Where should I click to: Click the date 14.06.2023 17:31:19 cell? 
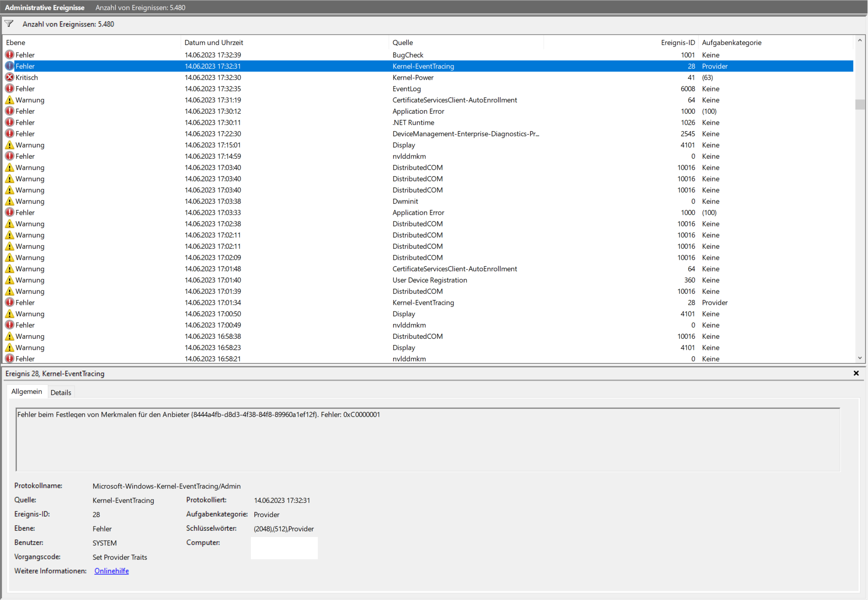point(213,100)
